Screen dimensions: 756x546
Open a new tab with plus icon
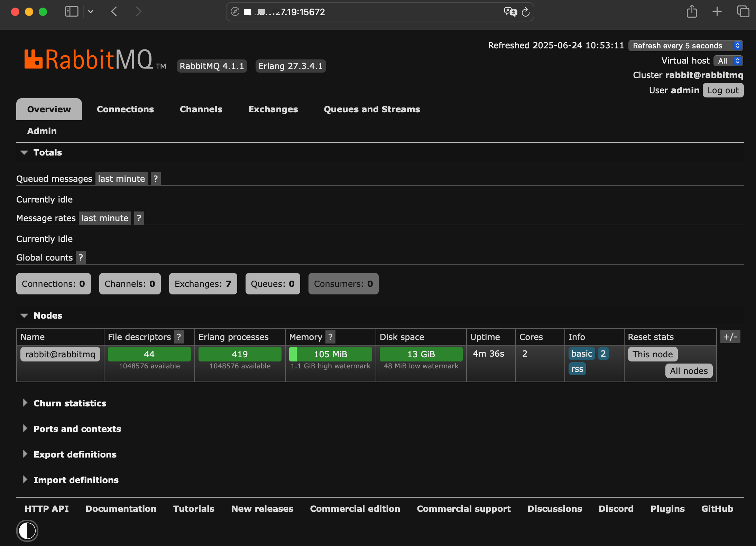[x=717, y=12]
